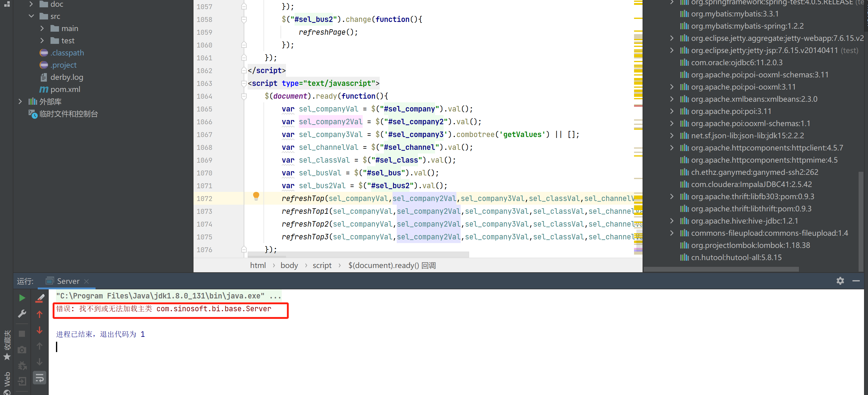Expand the doc folder

tap(31, 4)
